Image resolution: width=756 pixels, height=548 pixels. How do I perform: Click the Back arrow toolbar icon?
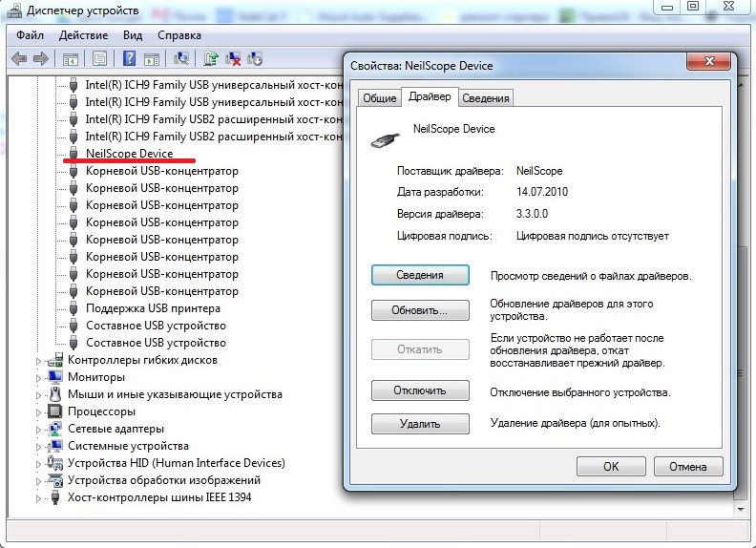point(19,58)
